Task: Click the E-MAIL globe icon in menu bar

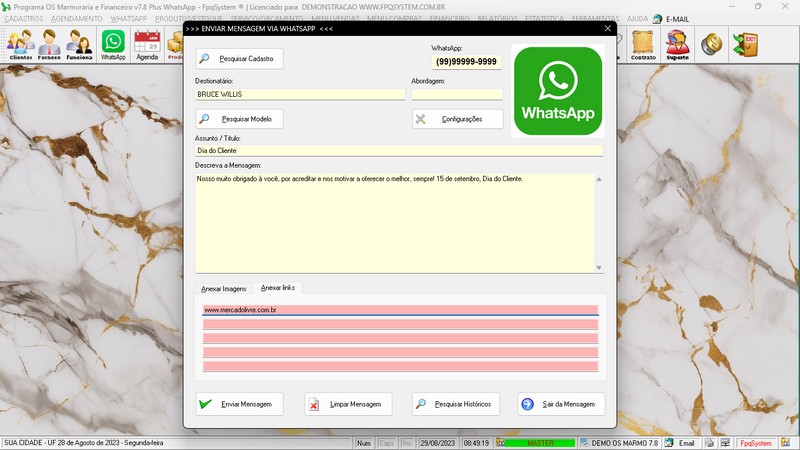Action: (658, 19)
